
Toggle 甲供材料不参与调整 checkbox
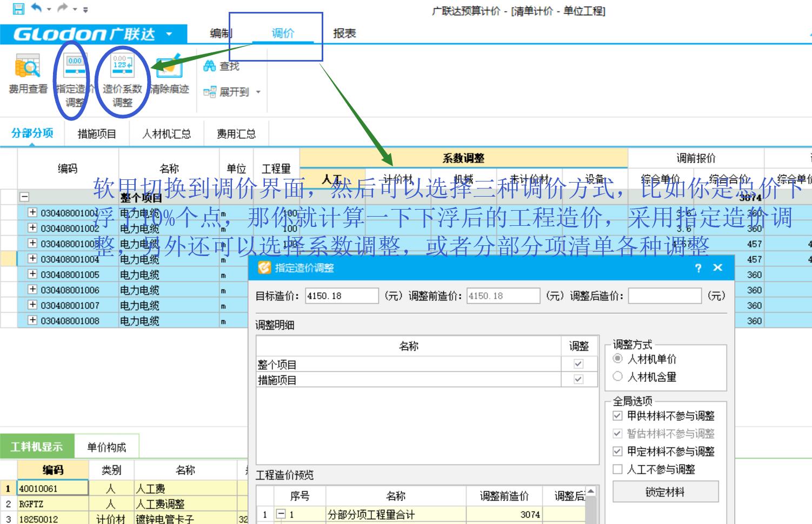(617, 416)
